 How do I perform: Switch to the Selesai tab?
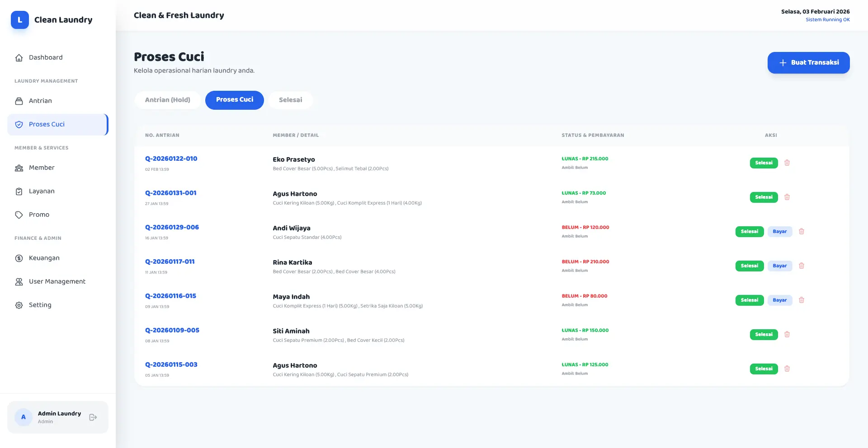click(290, 100)
